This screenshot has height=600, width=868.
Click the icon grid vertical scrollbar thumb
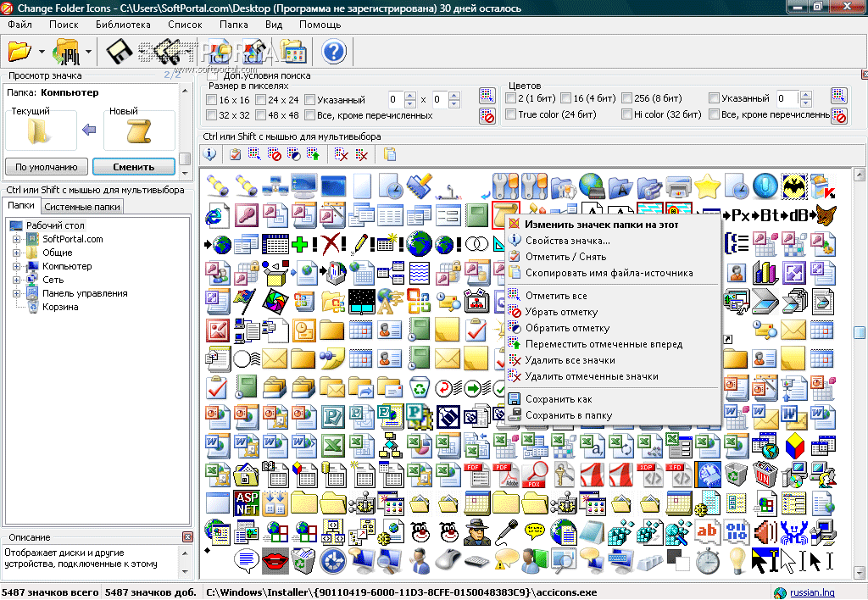coord(860,333)
